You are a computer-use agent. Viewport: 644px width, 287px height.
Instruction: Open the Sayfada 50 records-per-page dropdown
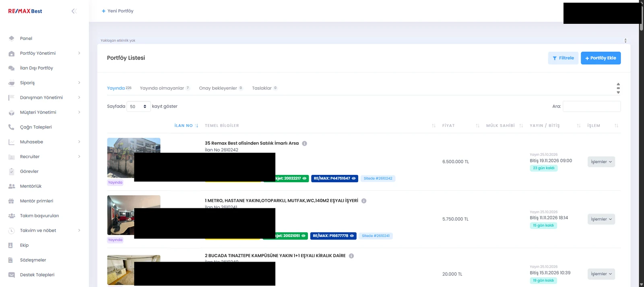pyautogui.click(x=138, y=106)
